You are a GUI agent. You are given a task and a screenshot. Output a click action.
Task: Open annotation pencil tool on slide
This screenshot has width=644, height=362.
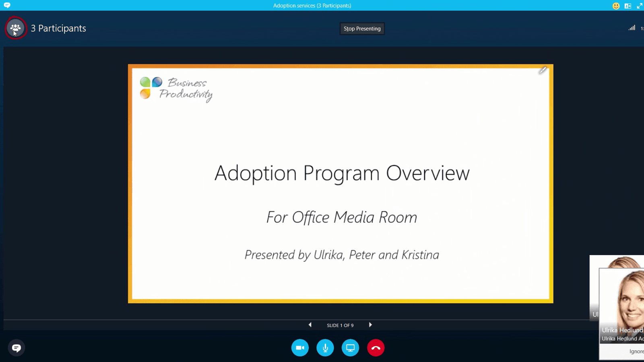click(x=543, y=71)
